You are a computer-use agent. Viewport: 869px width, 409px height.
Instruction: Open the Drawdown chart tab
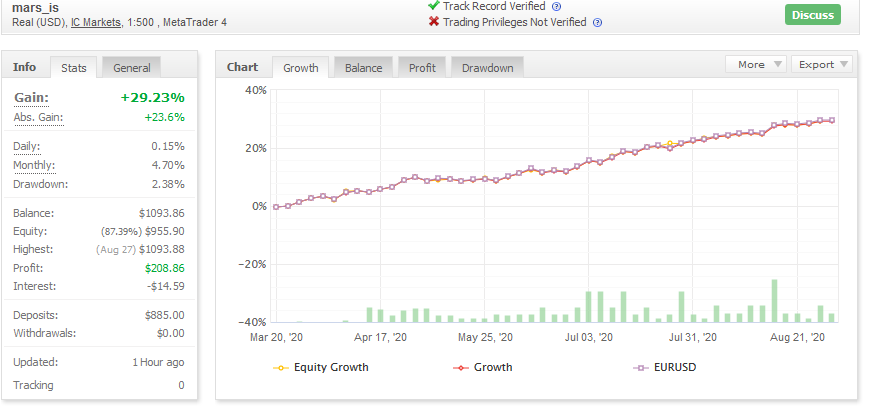point(487,68)
